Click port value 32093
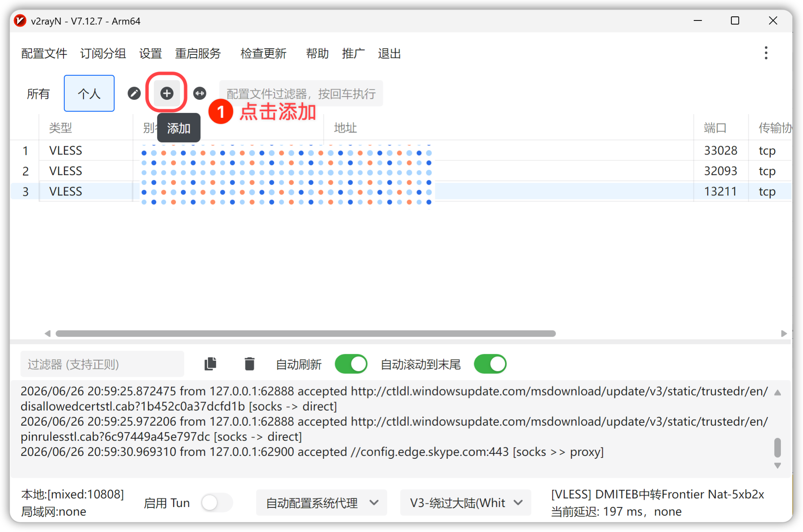This screenshot has height=532, width=803. [x=720, y=171]
